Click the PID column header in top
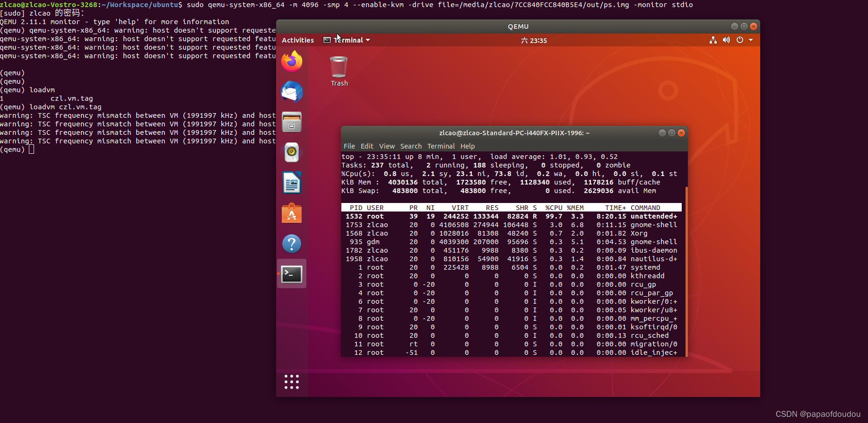Screen dimensions: 868x423 pos(356,208)
